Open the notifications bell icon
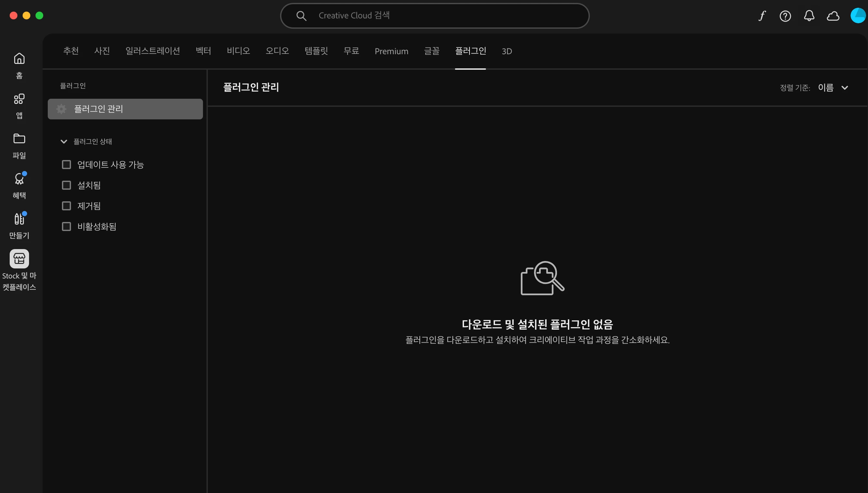The image size is (868, 493). point(809,15)
